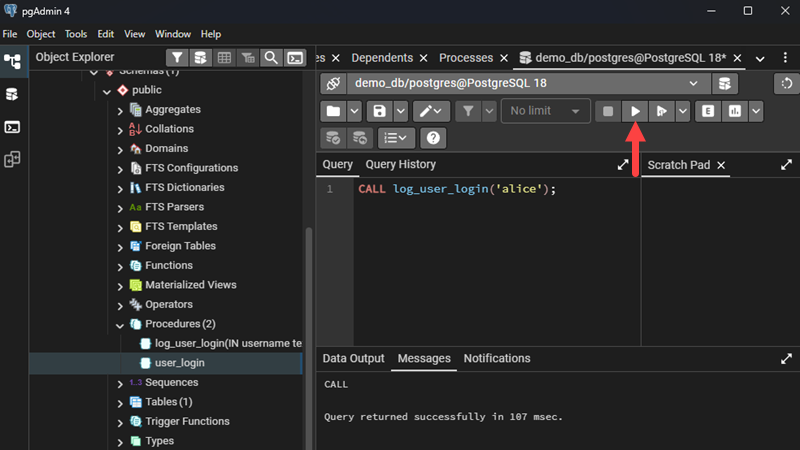Open the tab overflow chevron
This screenshot has width=800, height=450.
pos(760,59)
